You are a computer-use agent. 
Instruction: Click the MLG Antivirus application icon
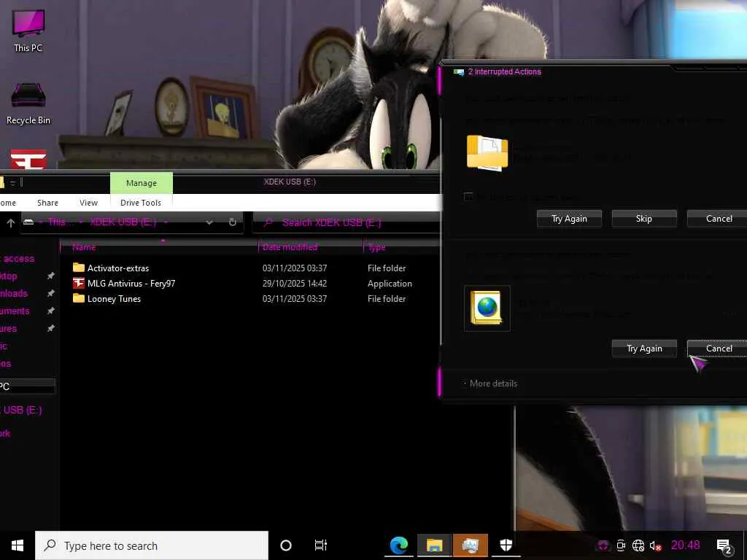click(79, 284)
